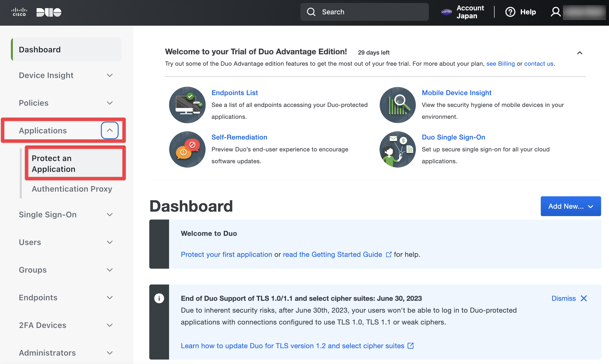
Task: Expand the Policies menu chevron
Action: (x=110, y=103)
